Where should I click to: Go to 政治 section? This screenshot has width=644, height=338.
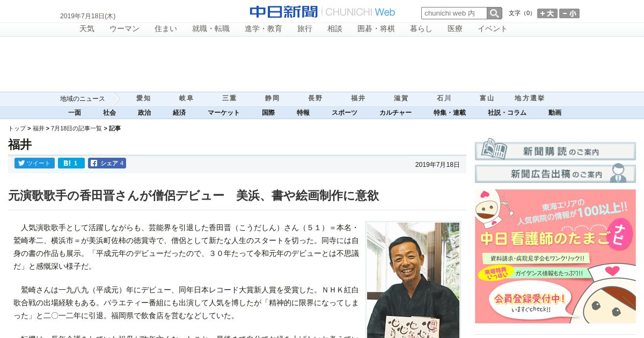point(144,113)
